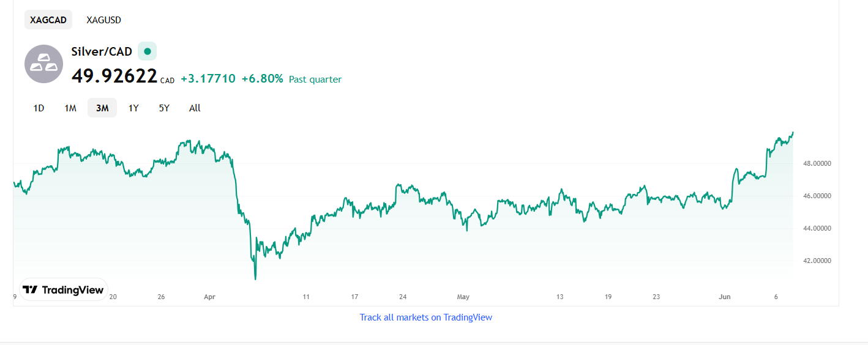
Task: Select the 1Y time range
Action: pos(133,108)
